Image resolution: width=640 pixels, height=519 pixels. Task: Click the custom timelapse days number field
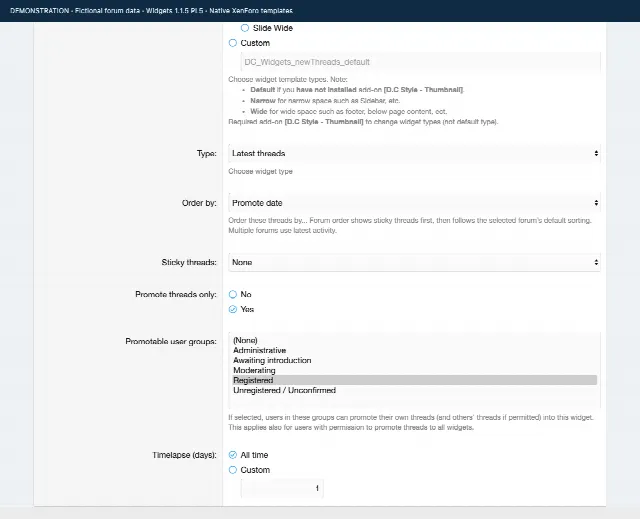[282, 488]
